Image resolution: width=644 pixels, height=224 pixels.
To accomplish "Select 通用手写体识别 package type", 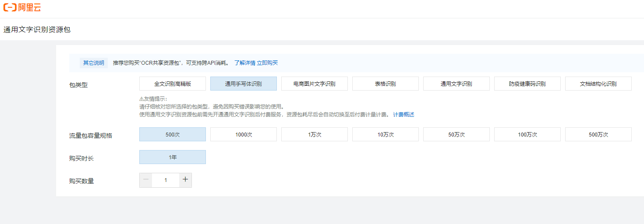I will coord(244,84).
